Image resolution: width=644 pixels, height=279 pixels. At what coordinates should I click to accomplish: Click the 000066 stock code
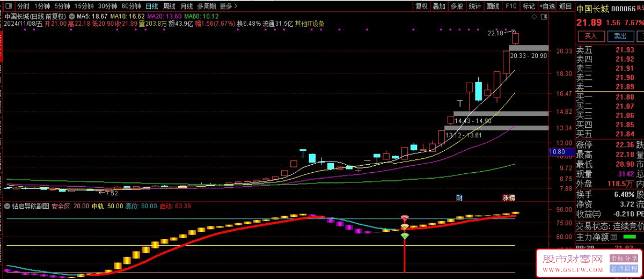point(624,9)
